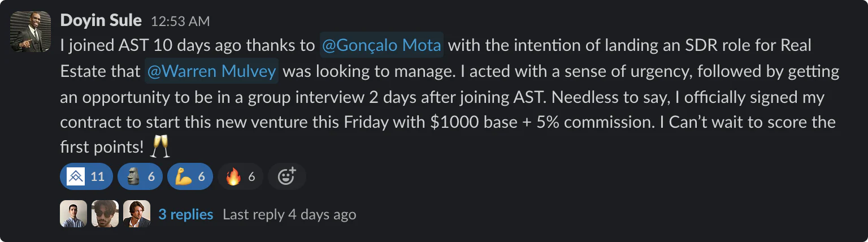Open the @Gonçalo Mota mention profile

pyautogui.click(x=381, y=46)
